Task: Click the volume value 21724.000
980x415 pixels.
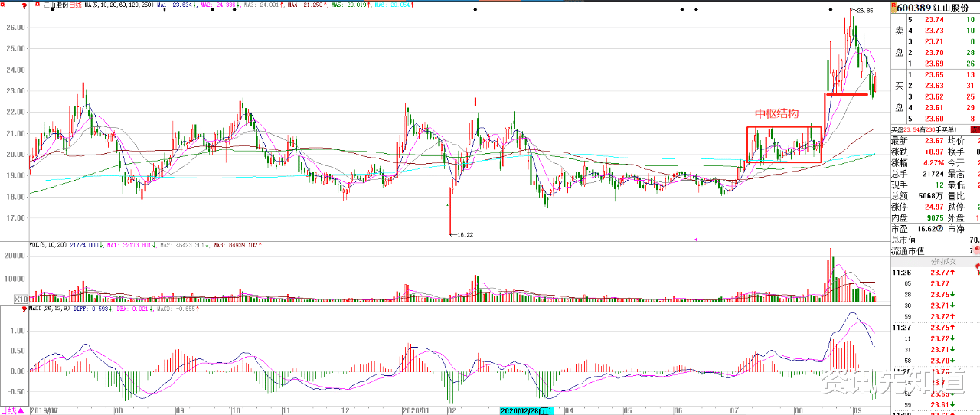Action: point(86,246)
